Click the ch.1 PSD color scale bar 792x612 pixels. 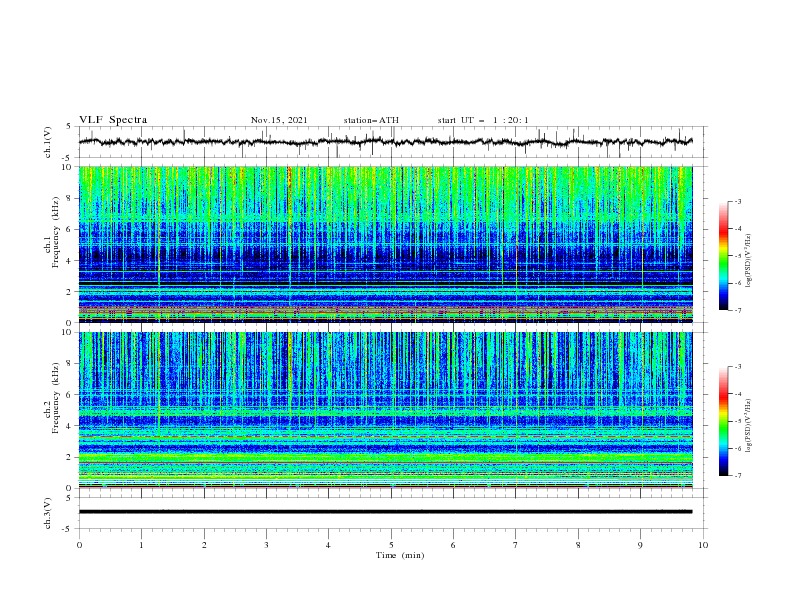(x=723, y=256)
